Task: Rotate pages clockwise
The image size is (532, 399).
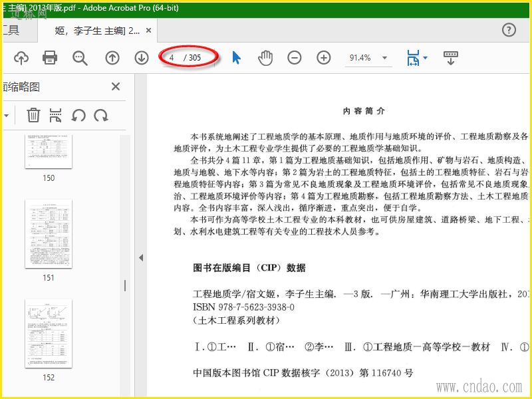Action: (101, 115)
